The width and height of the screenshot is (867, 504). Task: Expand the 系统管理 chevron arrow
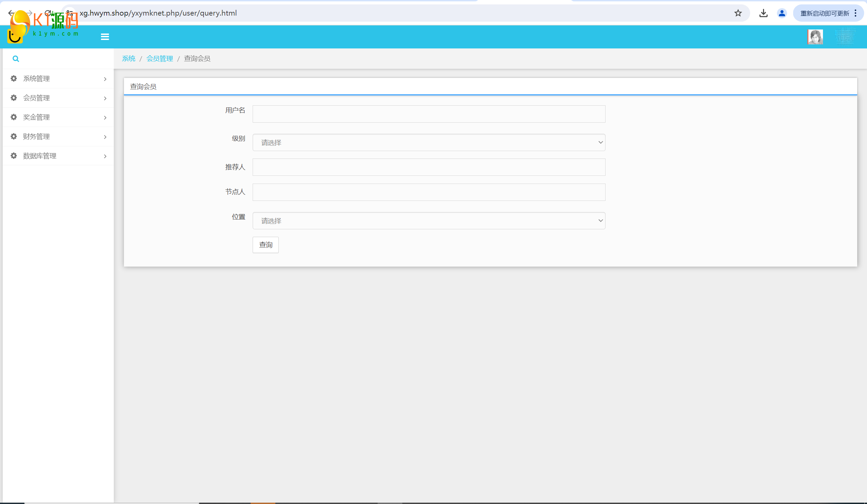(105, 79)
